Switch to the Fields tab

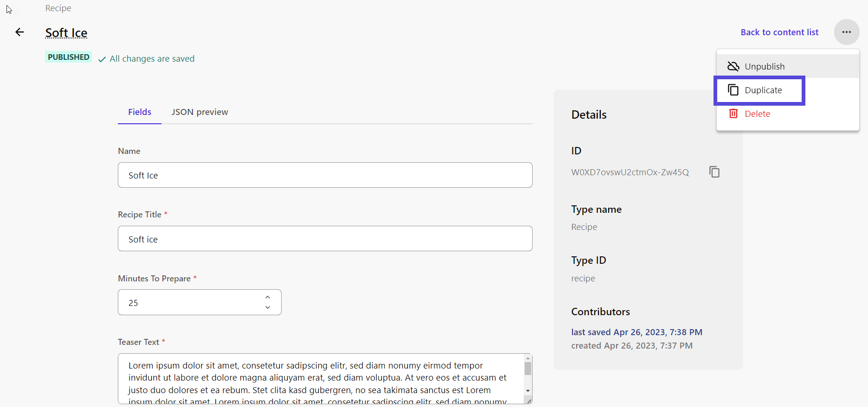pyautogui.click(x=139, y=112)
